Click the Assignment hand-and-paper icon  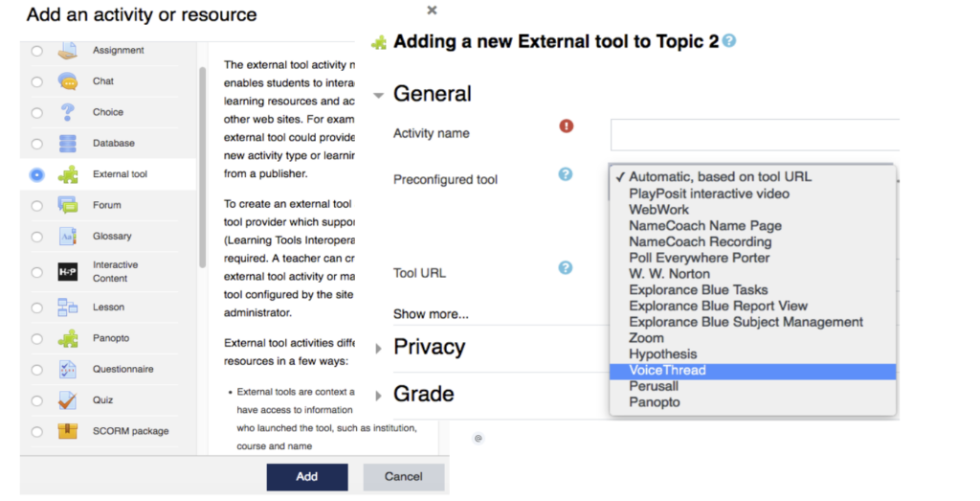pos(68,50)
